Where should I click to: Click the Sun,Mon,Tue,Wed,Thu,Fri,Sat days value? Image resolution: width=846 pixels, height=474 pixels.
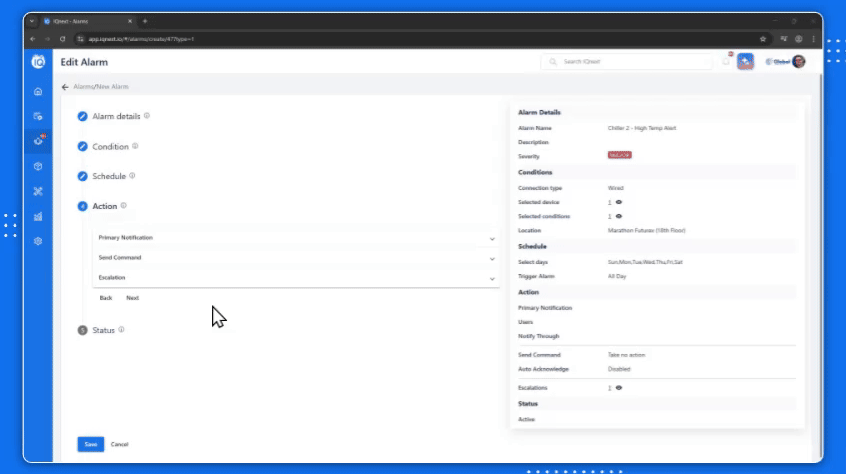(645, 262)
